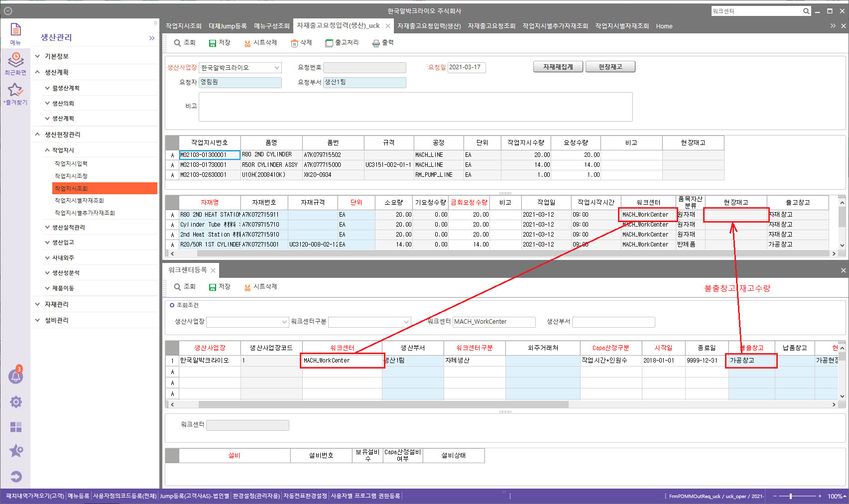849x504 pixels.
Task: Switch to the 작업지시조회 tab
Action: [184, 26]
